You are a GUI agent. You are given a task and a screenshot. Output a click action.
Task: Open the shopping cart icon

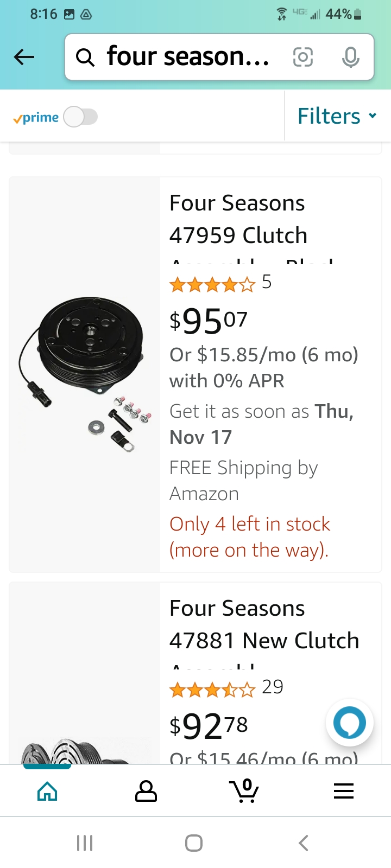244,791
